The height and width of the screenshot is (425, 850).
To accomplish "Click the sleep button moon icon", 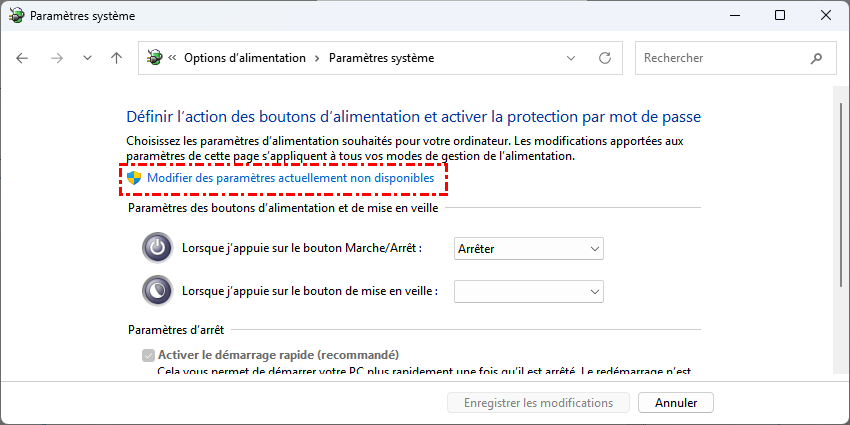I will pyautogui.click(x=158, y=290).
